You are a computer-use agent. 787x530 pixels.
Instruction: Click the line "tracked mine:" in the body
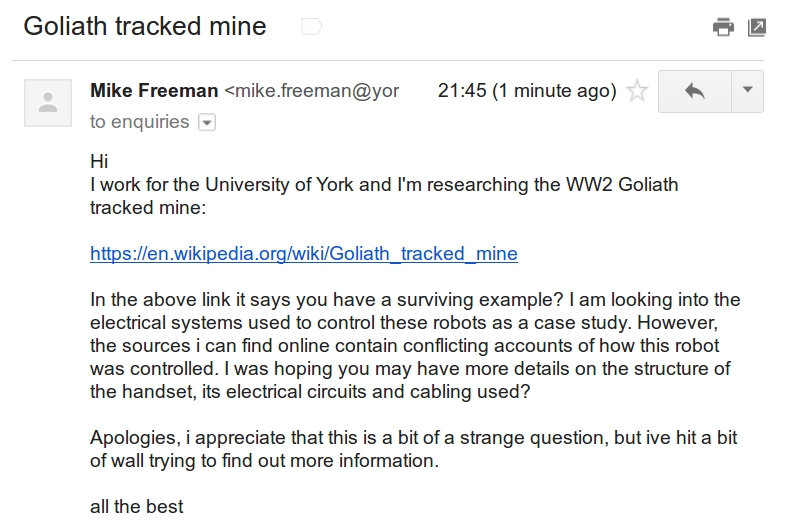(x=147, y=207)
